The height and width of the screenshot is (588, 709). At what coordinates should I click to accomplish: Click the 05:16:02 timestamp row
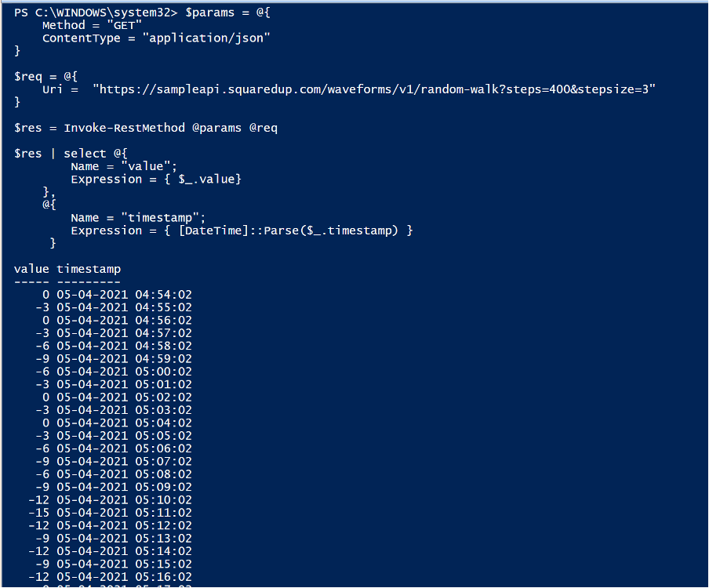click(x=124, y=576)
